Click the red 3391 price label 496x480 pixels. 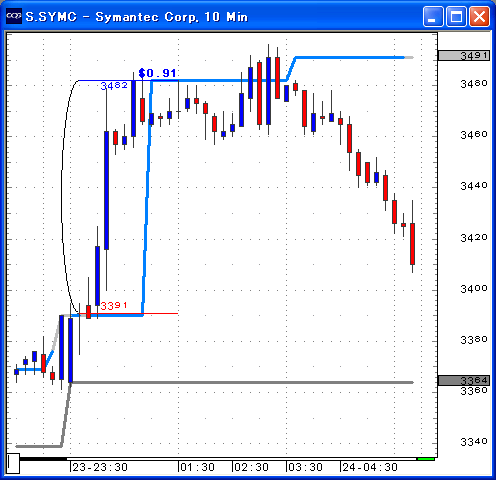[x=114, y=305]
